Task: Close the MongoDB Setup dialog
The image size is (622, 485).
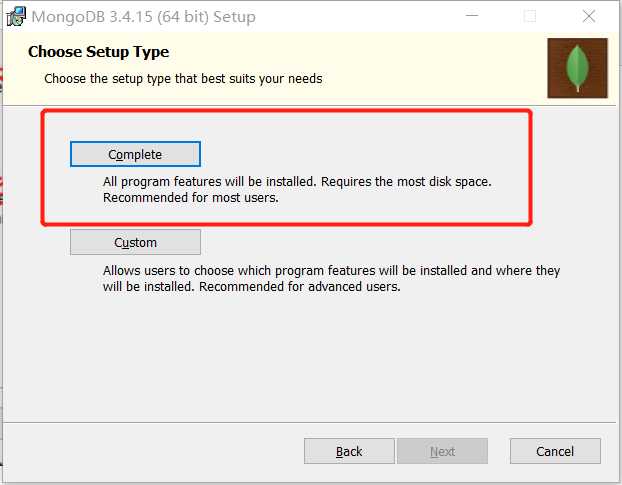Action: click(589, 17)
